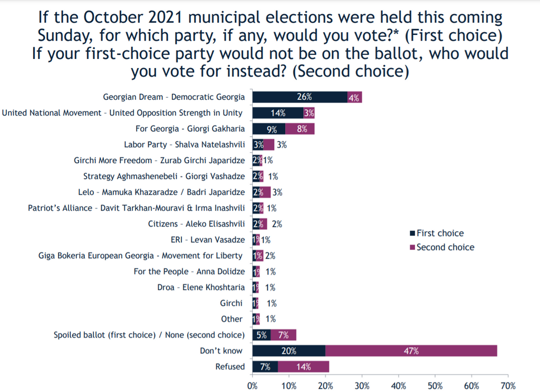The image size is (540, 392).
Task: Select the 14% Refused second-choice bar segment
Action: point(303,367)
